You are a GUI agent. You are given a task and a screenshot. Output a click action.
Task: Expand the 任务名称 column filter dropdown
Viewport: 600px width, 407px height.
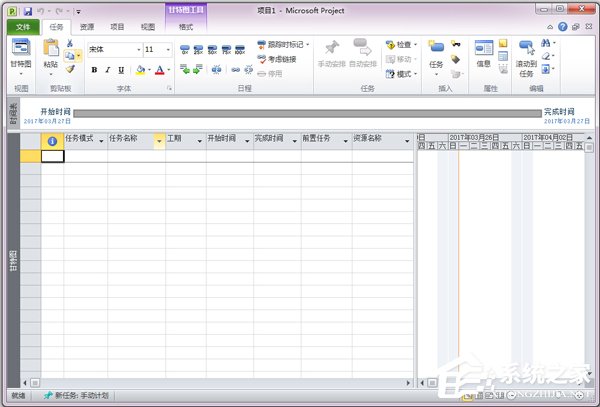pos(158,142)
